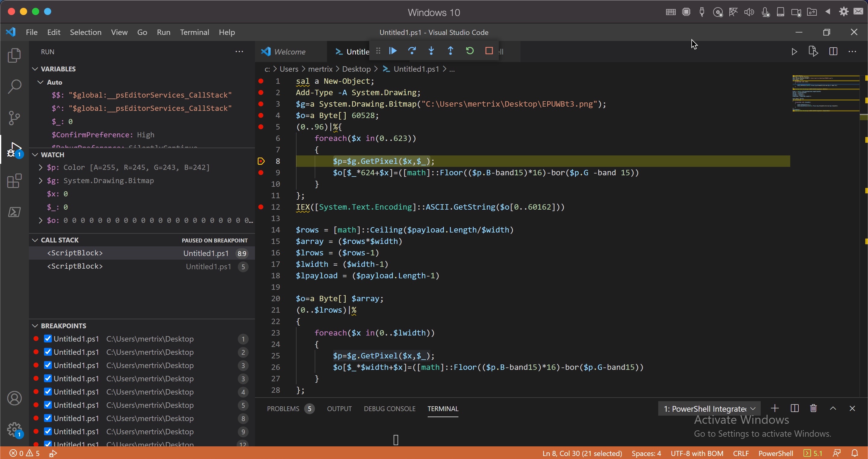
Task: Click the debug status icon in status bar
Action: (53, 453)
